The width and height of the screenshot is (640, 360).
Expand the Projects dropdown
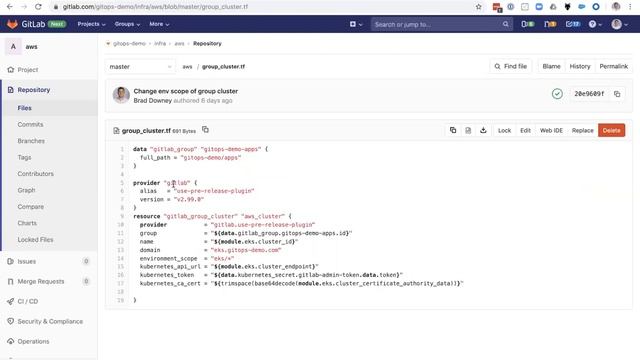[x=91, y=24]
